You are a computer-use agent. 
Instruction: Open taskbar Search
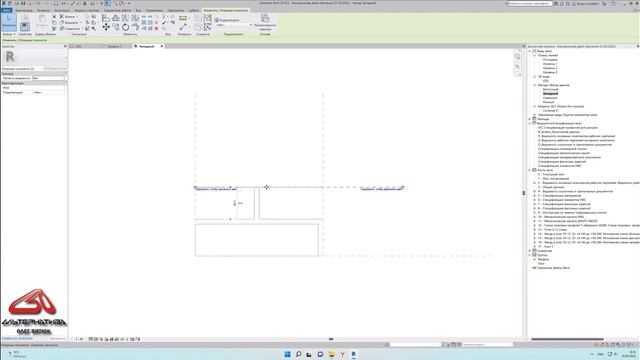[x=298, y=354]
